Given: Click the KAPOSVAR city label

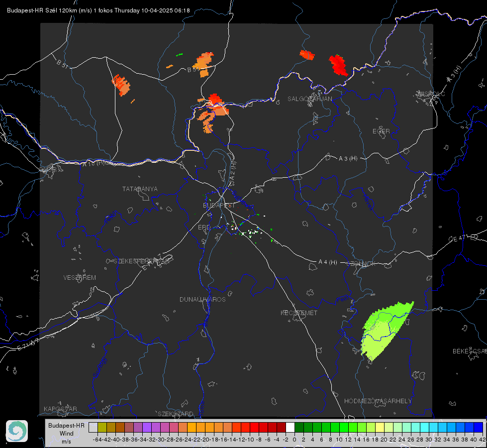Looking at the screenshot, I should [x=60, y=409].
